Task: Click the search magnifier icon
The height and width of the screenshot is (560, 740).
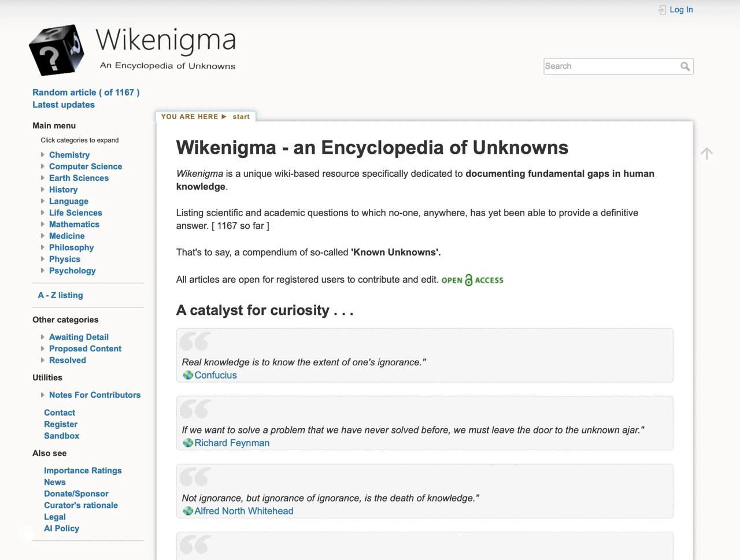Action: pos(686,66)
